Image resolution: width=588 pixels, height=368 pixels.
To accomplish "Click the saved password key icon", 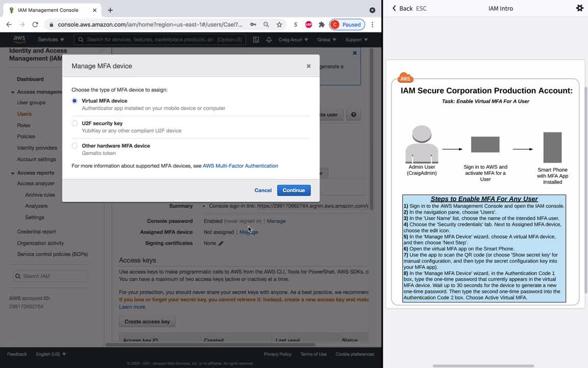I will [253, 25].
